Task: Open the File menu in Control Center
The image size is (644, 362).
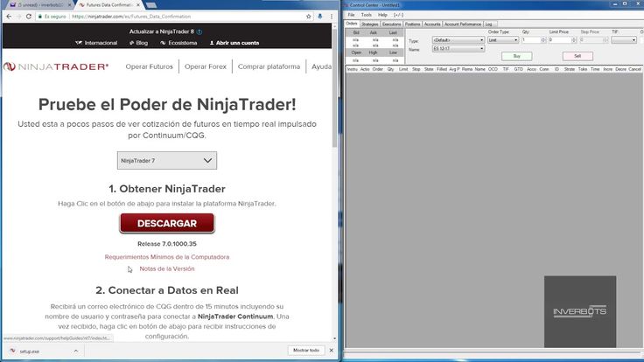Action: [x=351, y=15]
